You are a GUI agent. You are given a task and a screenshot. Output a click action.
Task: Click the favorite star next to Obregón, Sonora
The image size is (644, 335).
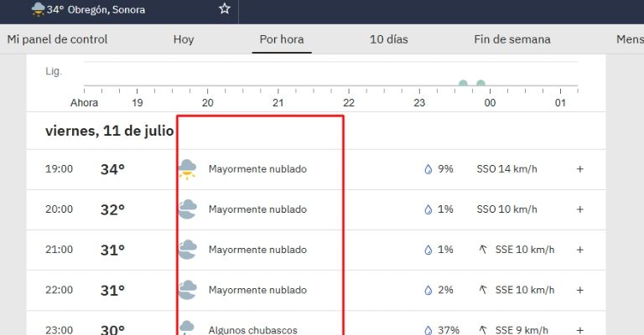[224, 8]
